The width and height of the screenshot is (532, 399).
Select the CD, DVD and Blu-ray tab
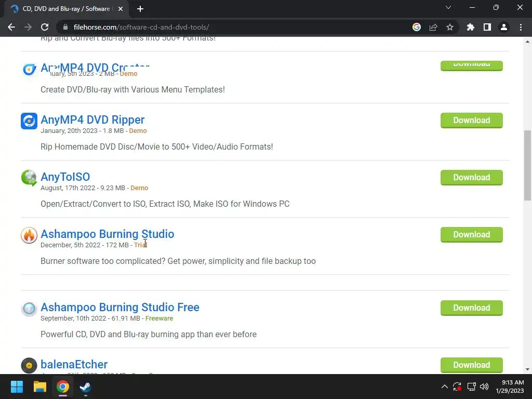[66, 9]
